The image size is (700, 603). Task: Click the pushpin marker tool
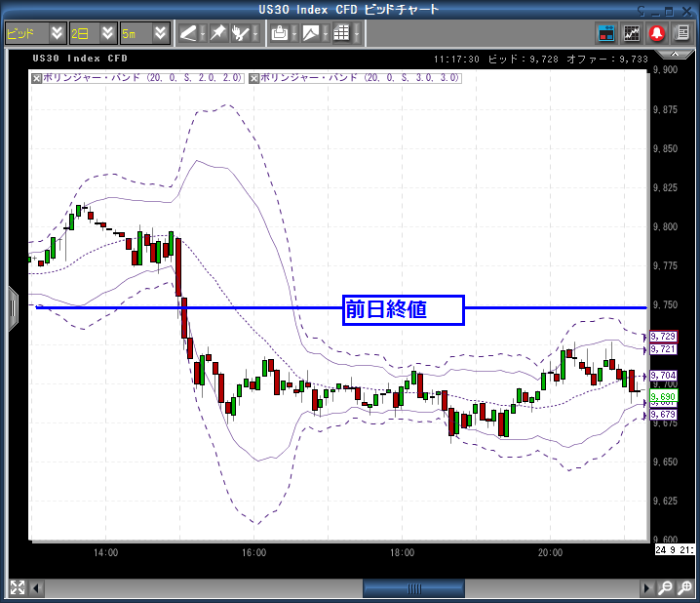(x=217, y=32)
